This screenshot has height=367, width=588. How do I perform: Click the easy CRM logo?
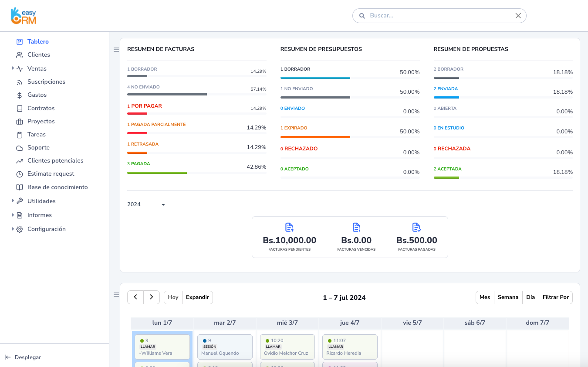23,16
